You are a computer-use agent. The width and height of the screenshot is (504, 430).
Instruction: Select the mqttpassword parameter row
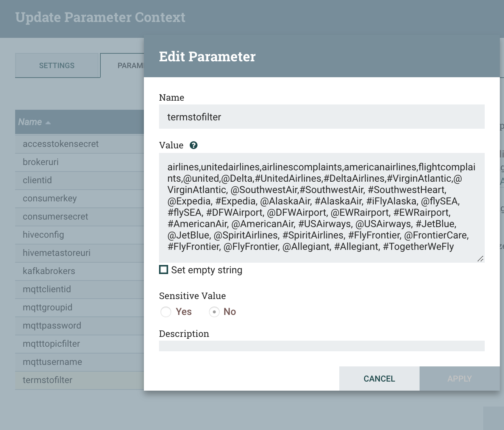(x=80, y=326)
